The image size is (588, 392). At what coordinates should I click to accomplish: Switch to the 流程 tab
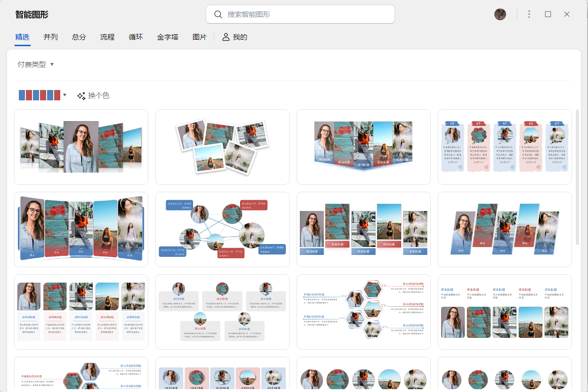coord(107,37)
